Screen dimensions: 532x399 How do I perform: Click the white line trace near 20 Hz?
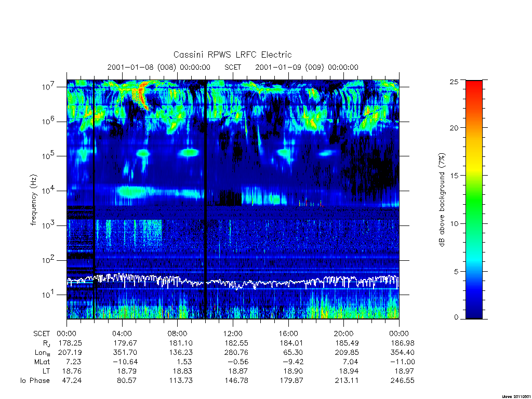tap(233, 282)
